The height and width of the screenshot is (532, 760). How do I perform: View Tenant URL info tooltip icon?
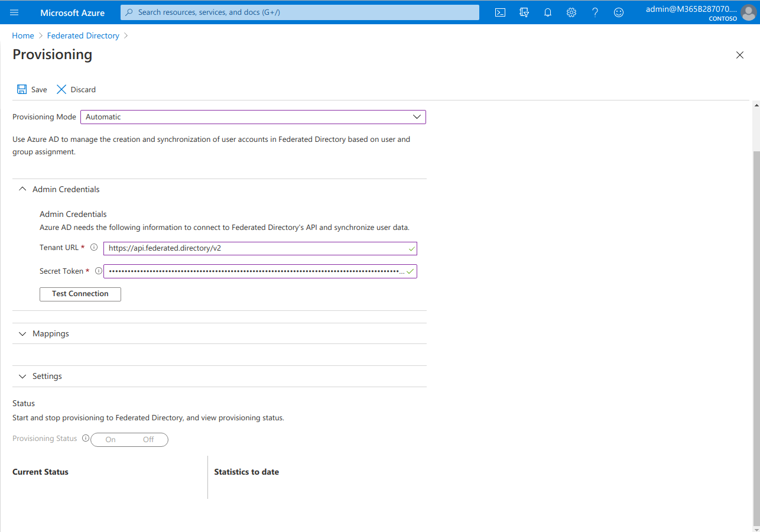94,247
